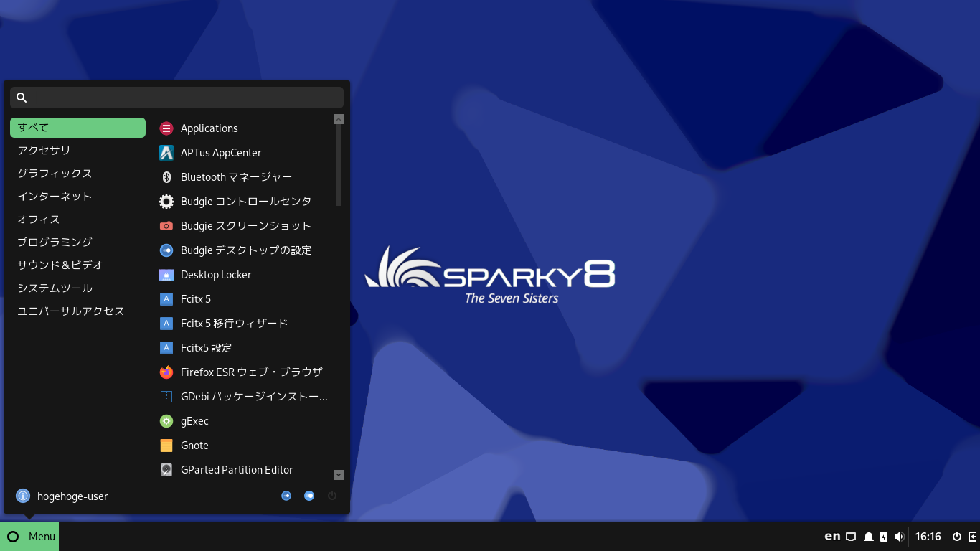
Task: Click the power icon in the menu footer
Action: coord(332,496)
